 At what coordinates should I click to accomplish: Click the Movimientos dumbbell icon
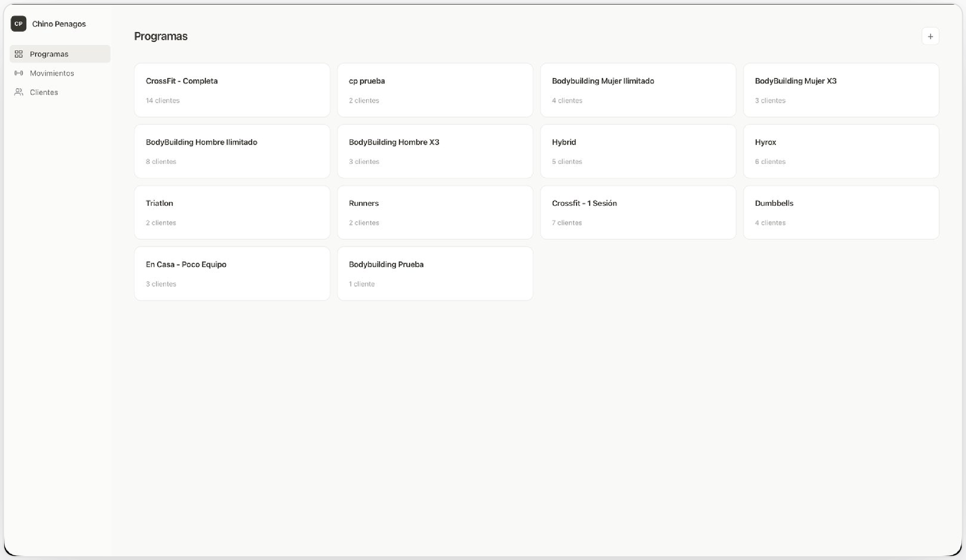click(x=19, y=73)
